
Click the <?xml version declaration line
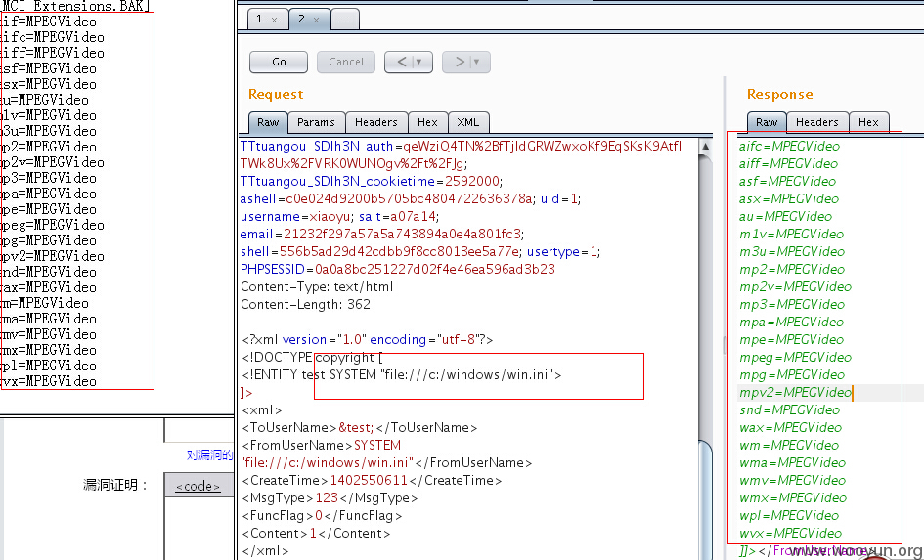[x=367, y=340]
